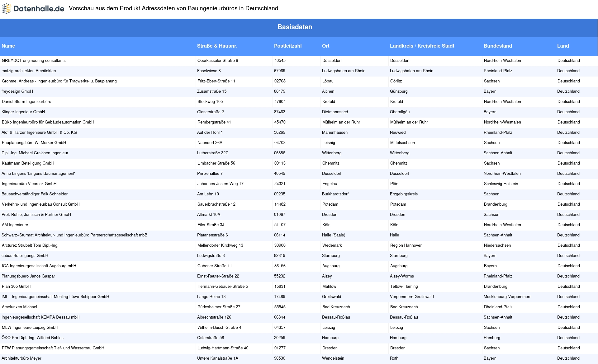Click Kaufmann Beteiligung GmbH
The image size is (598, 364).
[28, 163]
